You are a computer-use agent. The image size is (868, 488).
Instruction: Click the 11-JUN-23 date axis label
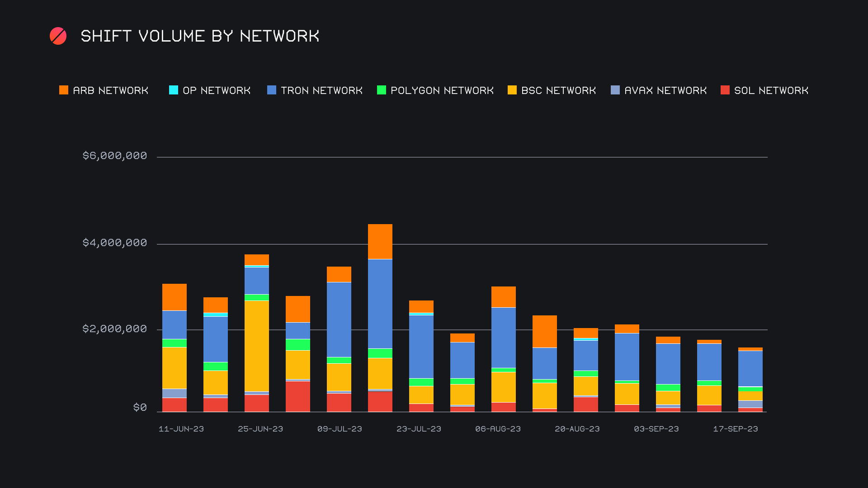pyautogui.click(x=181, y=429)
